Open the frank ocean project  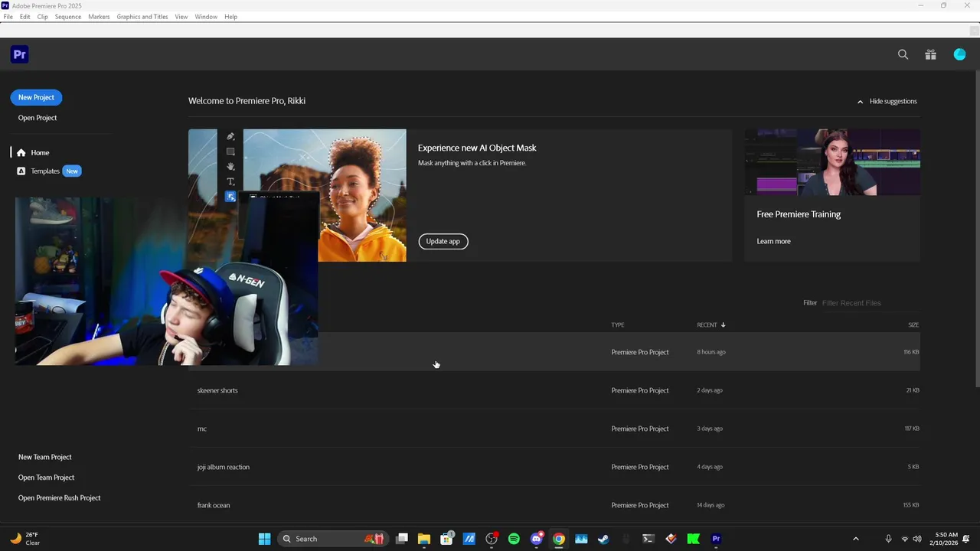(554, 505)
